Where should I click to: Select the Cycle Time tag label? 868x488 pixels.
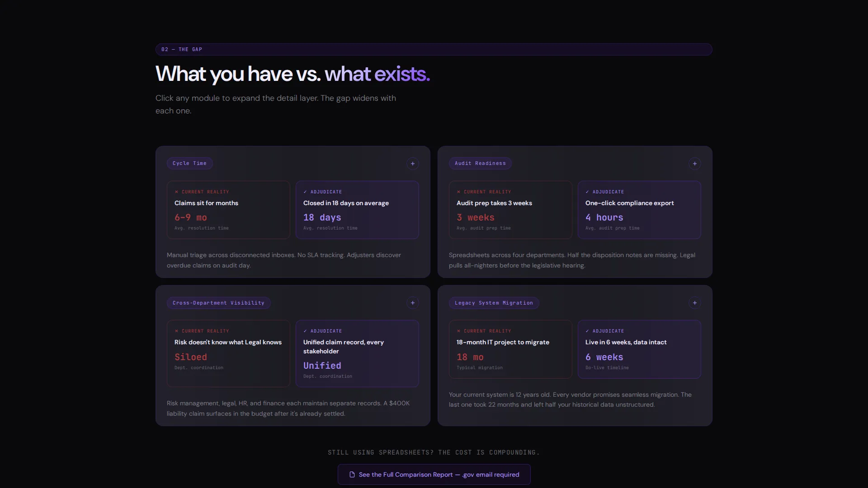189,163
